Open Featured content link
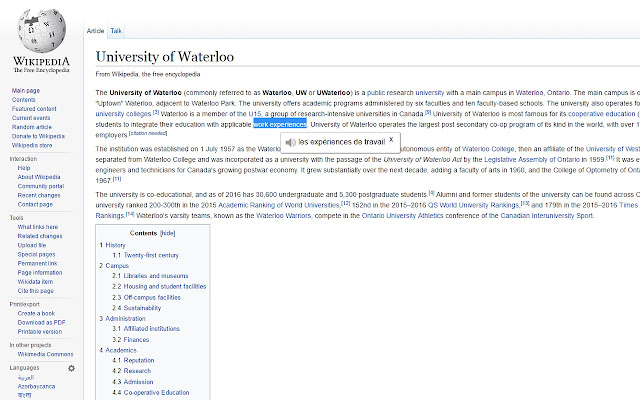Viewport: 640px width, 400px height. pyautogui.click(x=34, y=109)
